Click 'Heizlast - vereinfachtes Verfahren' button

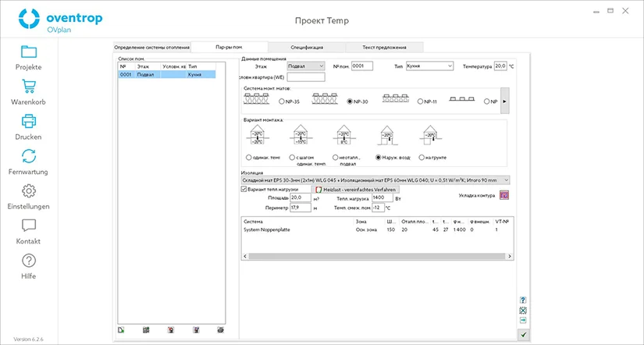coord(355,189)
